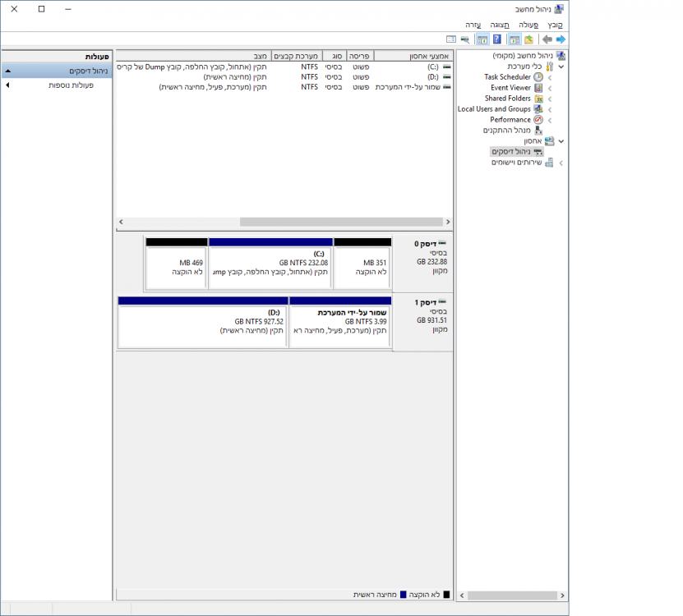683x616 pixels.
Task: Open the קובץ menu
Action: pyautogui.click(x=555, y=25)
